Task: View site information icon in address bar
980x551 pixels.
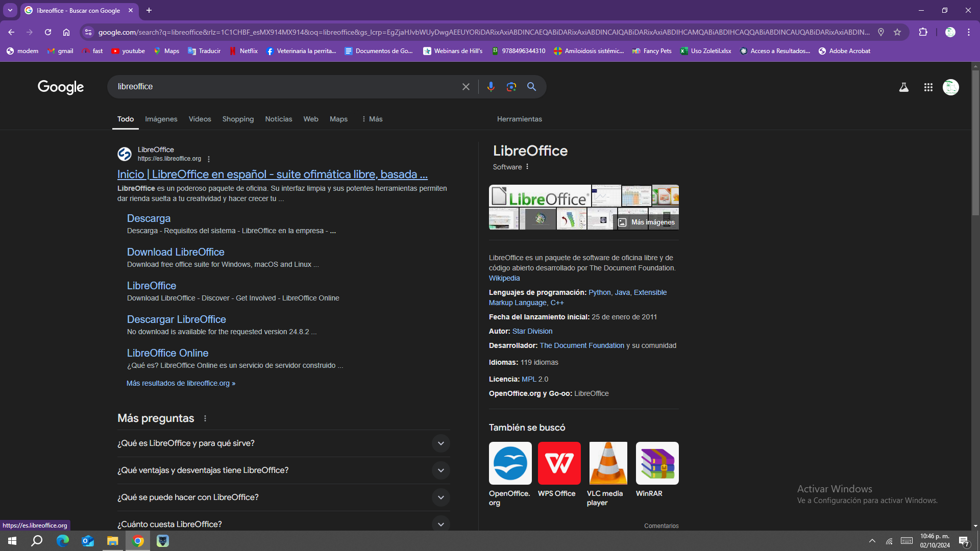Action: 88,32
